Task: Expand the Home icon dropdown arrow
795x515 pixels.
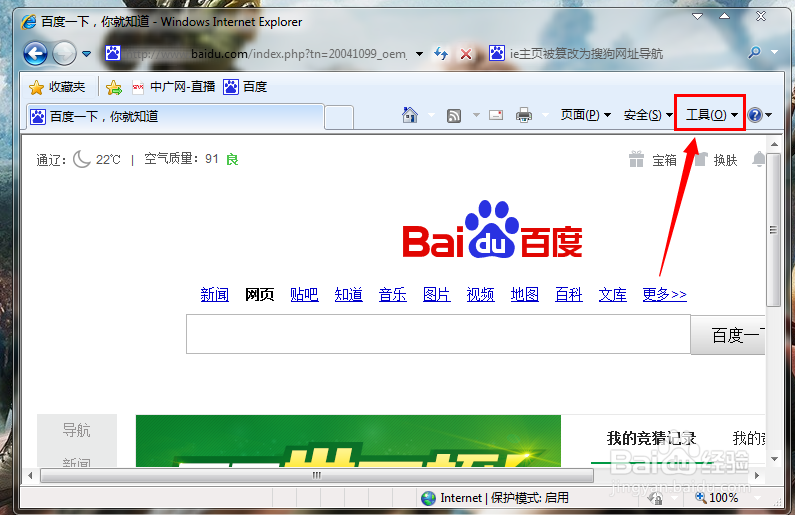Action: 431,116
